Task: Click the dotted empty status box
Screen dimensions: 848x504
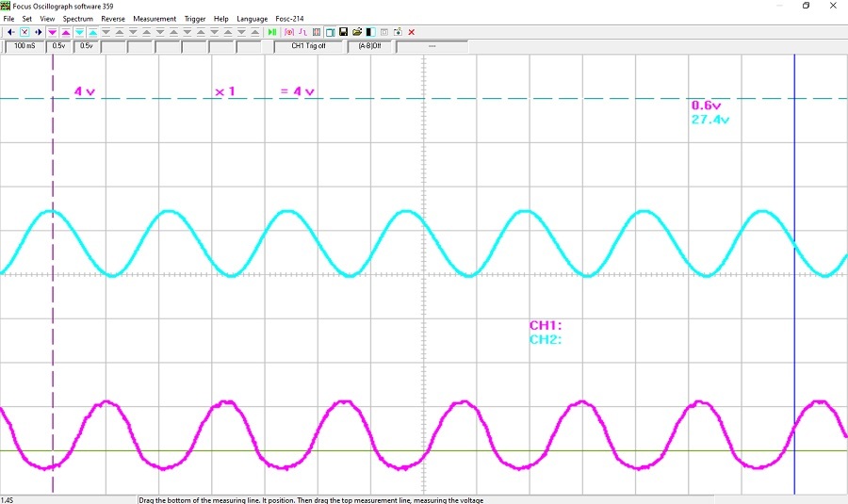Action: (432, 46)
